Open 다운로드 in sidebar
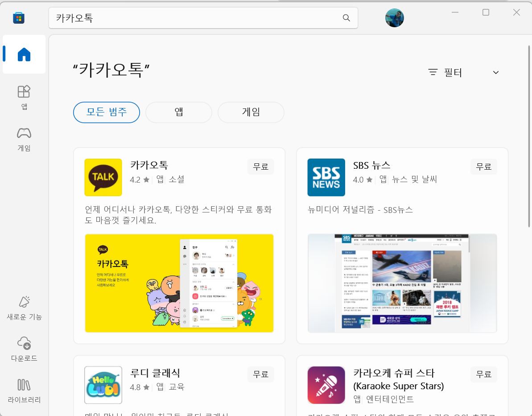This screenshot has height=416, width=532. point(24,349)
